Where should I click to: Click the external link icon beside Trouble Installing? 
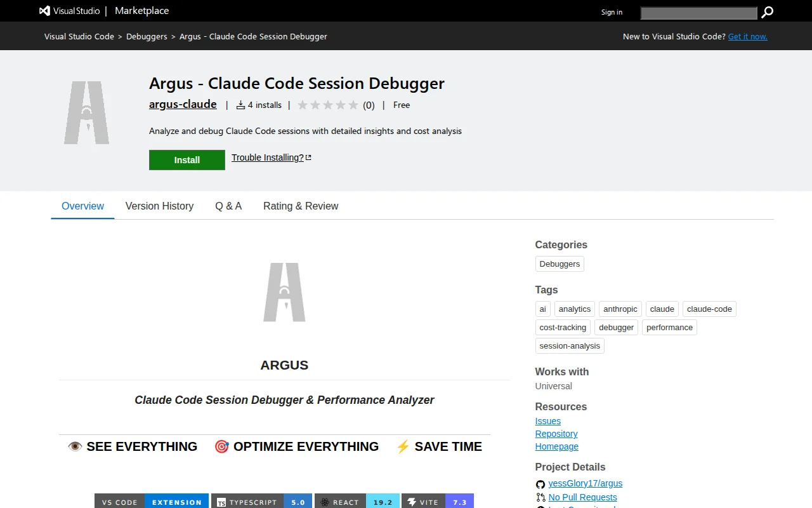308,157
